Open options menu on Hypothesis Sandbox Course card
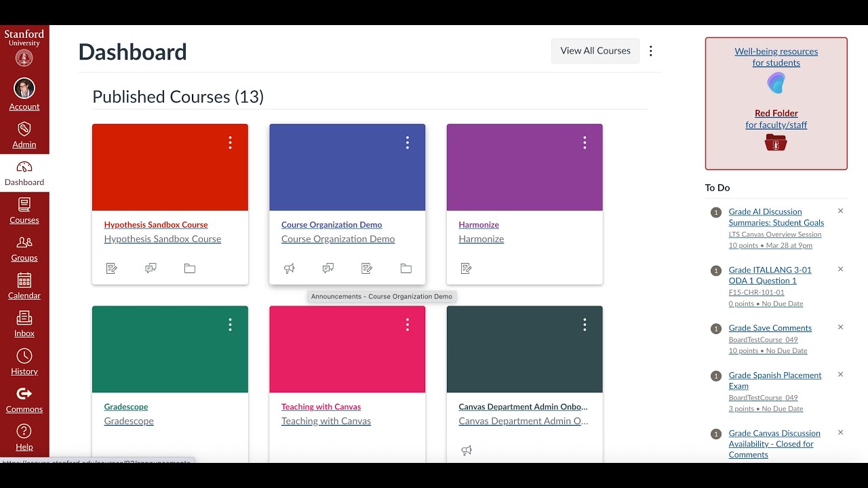 (x=231, y=142)
